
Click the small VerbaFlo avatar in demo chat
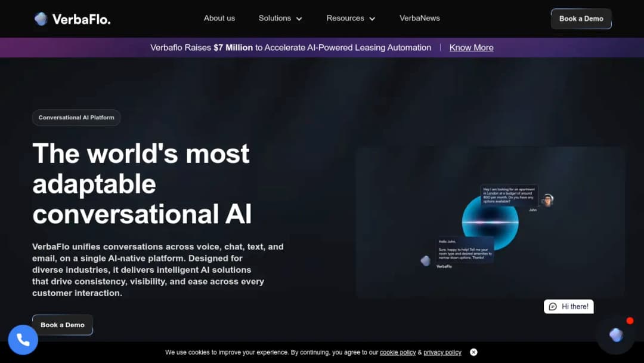click(426, 261)
